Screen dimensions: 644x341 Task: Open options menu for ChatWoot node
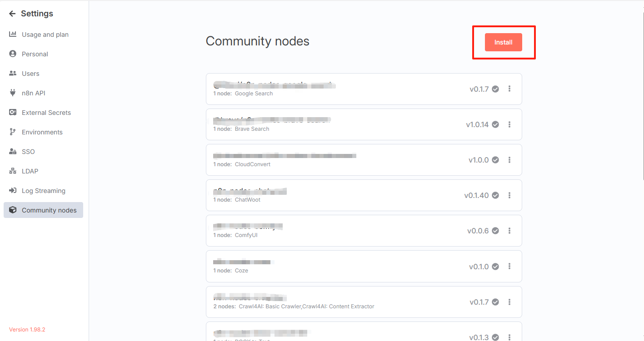[509, 195]
